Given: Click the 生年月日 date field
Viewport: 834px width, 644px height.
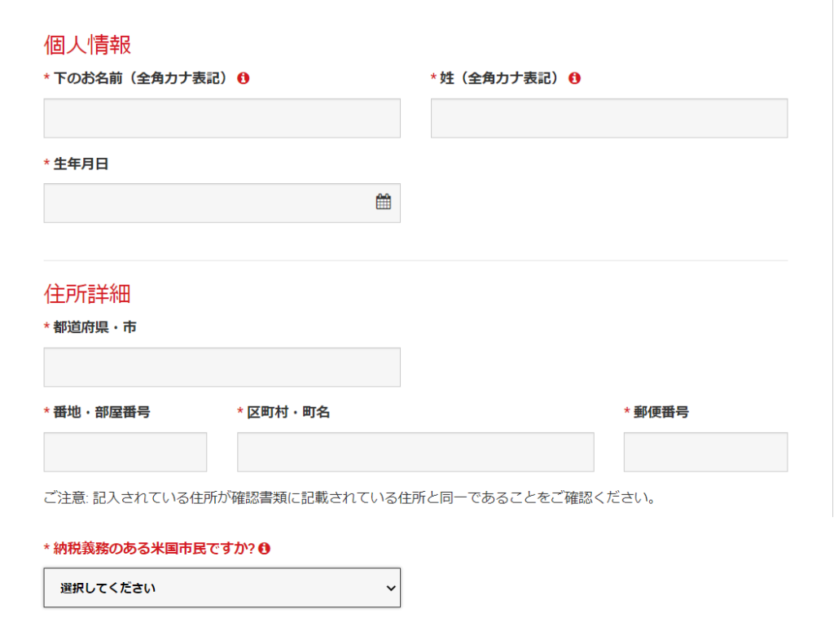Looking at the screenshot, I should pos(204,203).
